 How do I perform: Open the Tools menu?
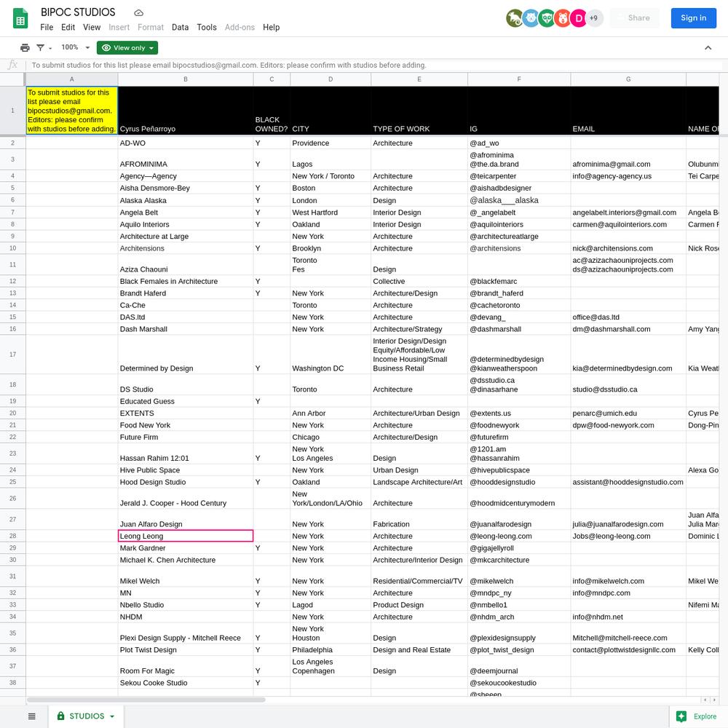tap(207, 28)
